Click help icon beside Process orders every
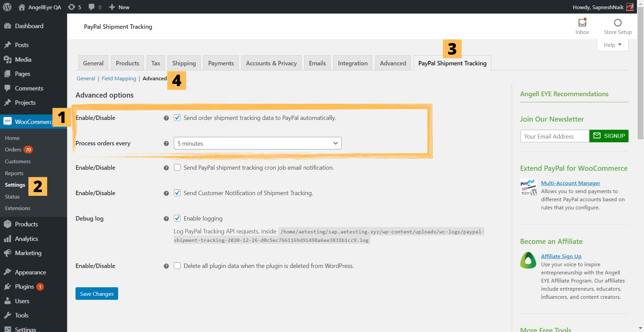 [166, 144]
